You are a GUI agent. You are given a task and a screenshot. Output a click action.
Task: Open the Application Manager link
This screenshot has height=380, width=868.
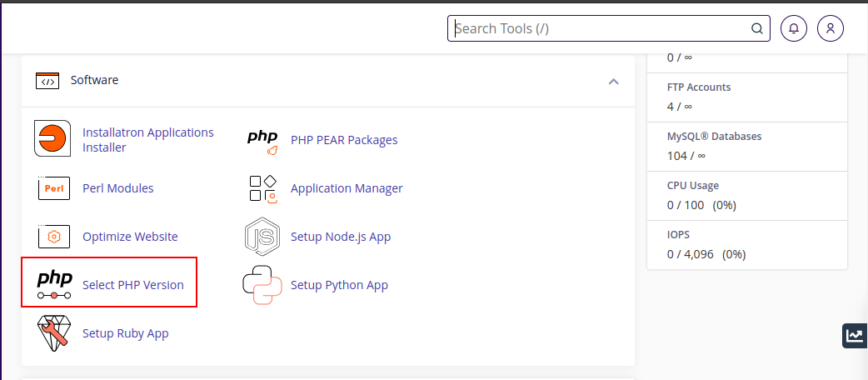[x=347, y=188]
